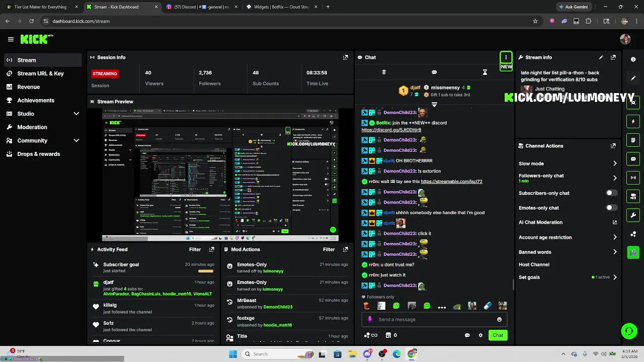Open Account age restriction settings
The image size is (644, 362).
click(568, 237)
